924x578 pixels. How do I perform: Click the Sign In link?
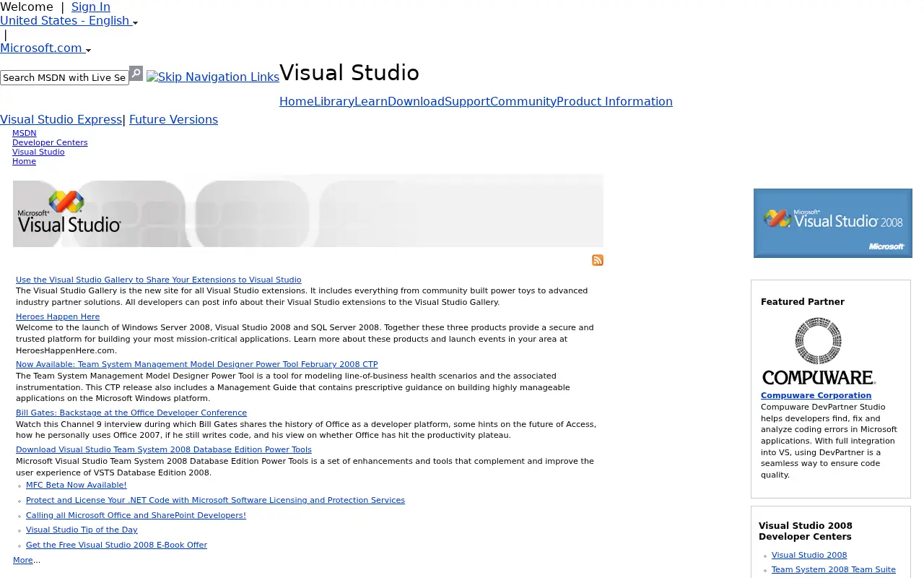[91, 7]
